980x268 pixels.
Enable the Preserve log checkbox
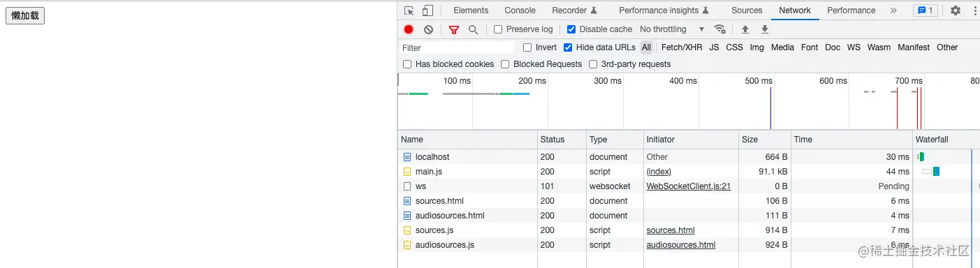click(x=498, y=29)
